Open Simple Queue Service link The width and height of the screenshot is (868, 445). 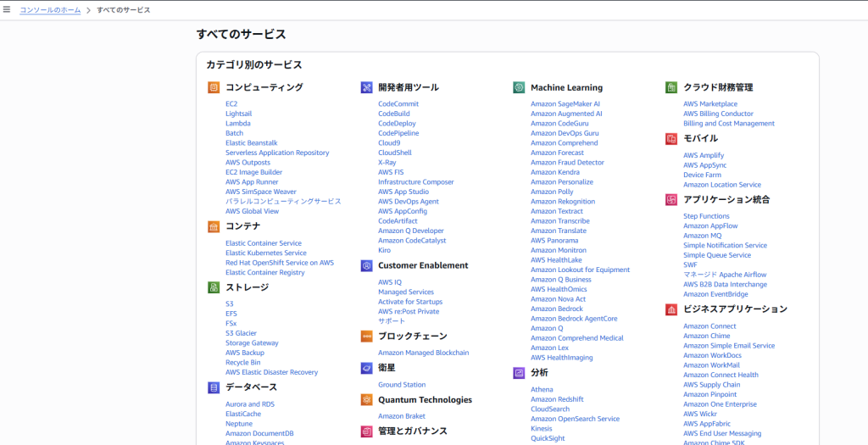coord(716,255)
